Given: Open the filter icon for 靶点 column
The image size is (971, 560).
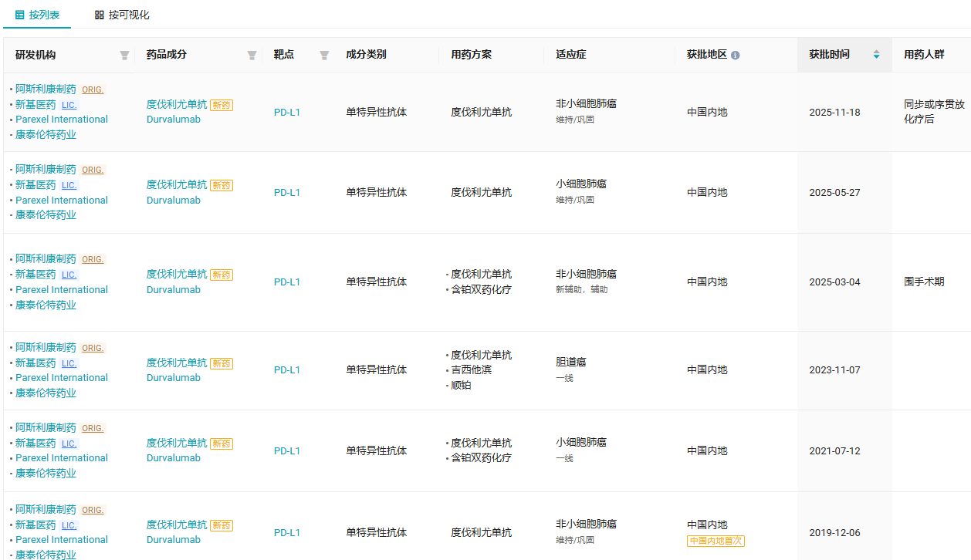Looking at the screenshot, I should [324, 55].
